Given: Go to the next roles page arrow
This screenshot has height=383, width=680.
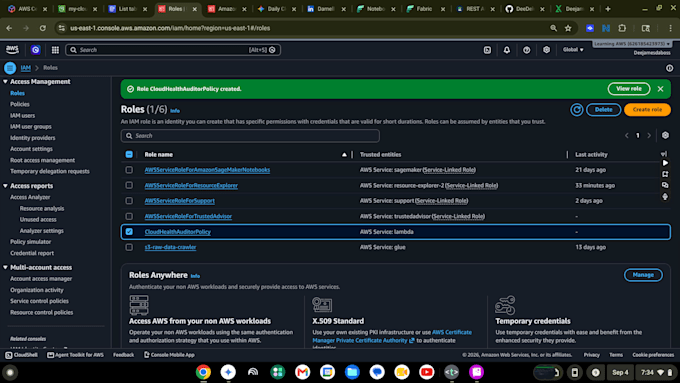Looking at the screenshot, I should (x=649, y=136).
